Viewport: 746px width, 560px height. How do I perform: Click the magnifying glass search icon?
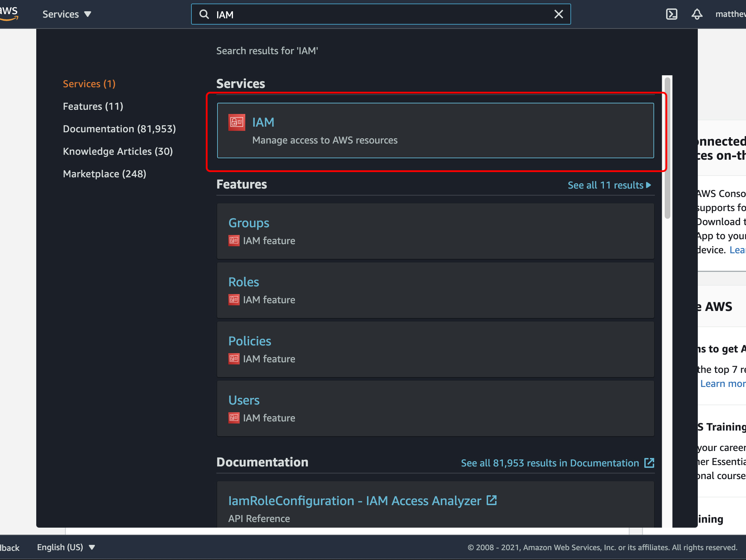[x=204, y=14]
